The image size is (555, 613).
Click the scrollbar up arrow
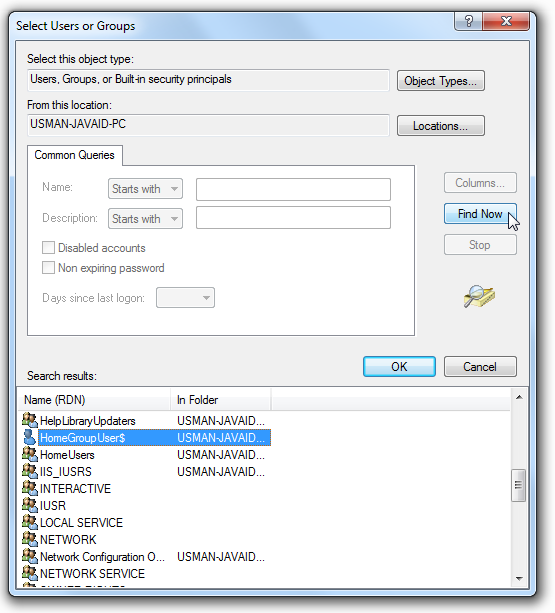pyautogui.click(x=519, y=397)
